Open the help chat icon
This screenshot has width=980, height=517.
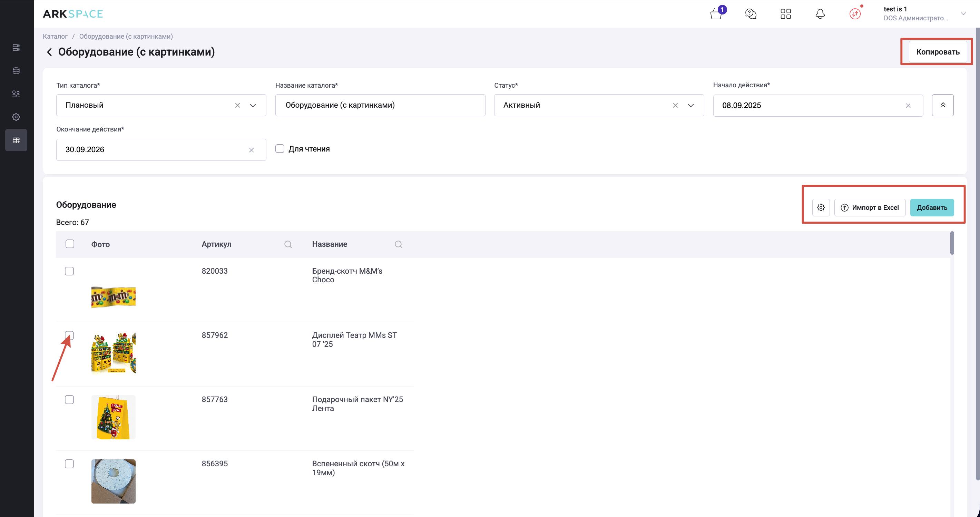click(x=751, y=14)
